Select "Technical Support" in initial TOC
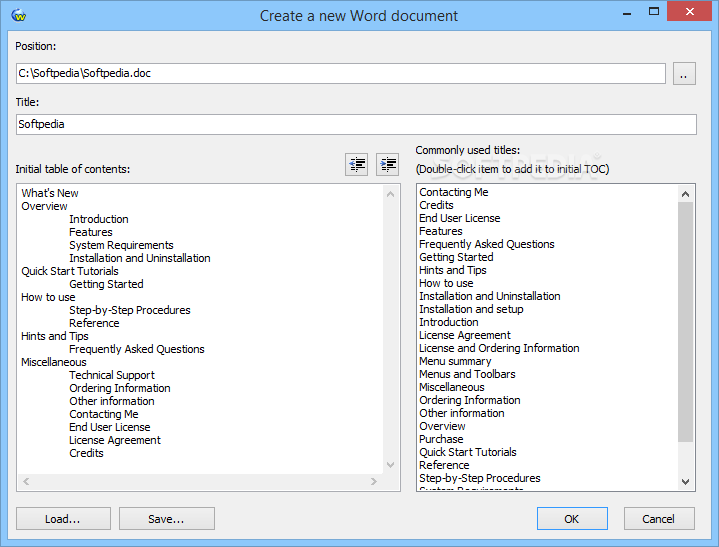The image size is (719, 547). 112,375
